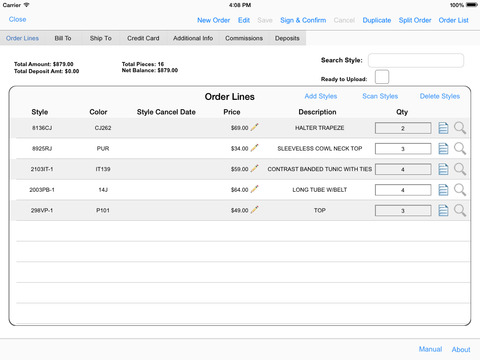Edit price pencil for HALTER TRAPEZE
480x360 pixels.
coord(254,127)
